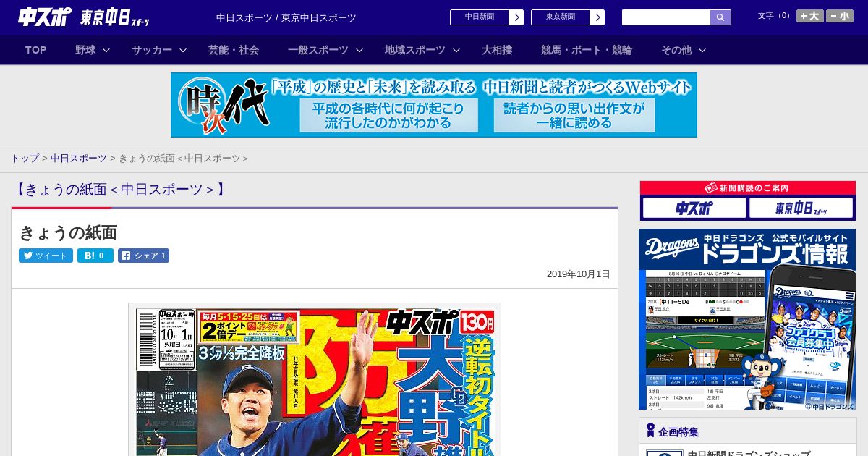Image resolution: width=868 pixels, height=456 pixels.
Task: Click 中日スポーツ / 東京中日スポーツ header text
Action: (286, 17)
